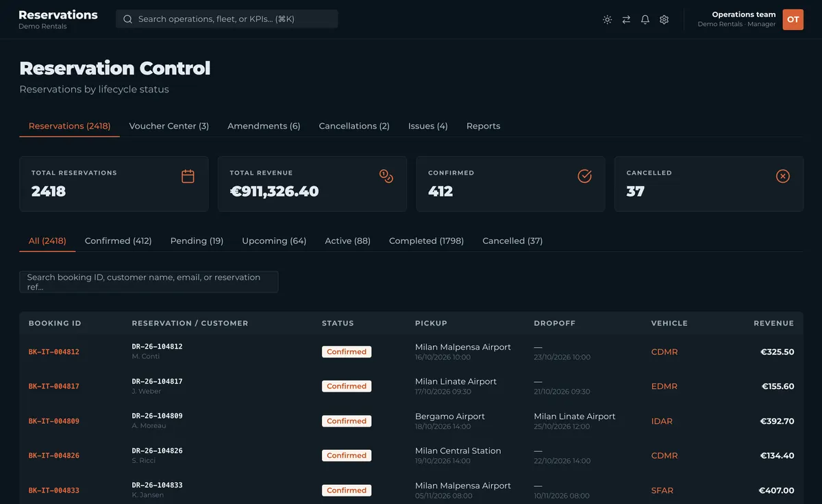Filter by Pending (19)

pyautogui.click(x=197, y=241)
